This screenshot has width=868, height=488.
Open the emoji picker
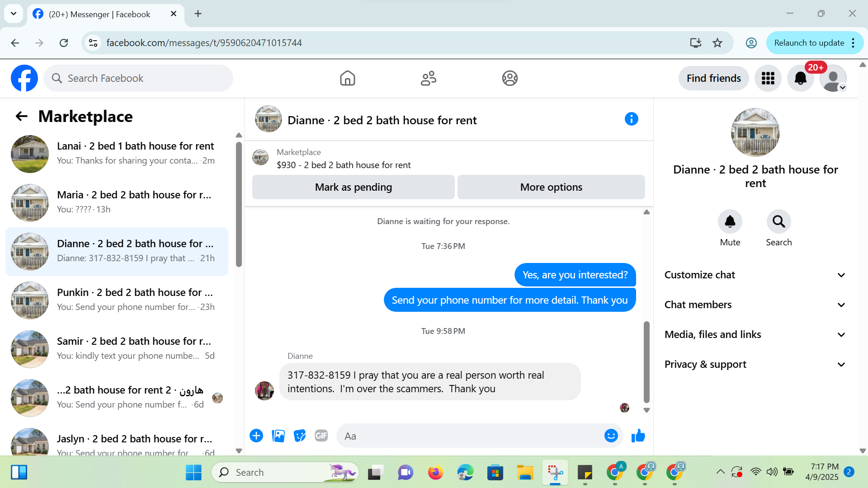[611, 436]
